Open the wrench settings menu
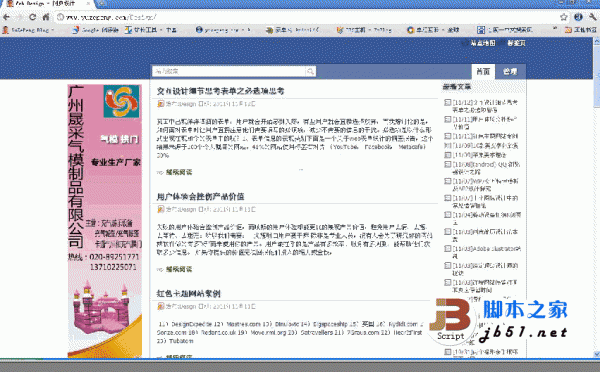Viewport: 600px width, 372px height. [x=593, y=17]
